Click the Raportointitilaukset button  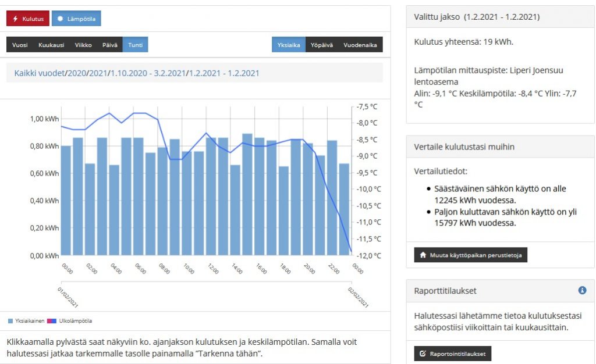(x=453, y=354)
